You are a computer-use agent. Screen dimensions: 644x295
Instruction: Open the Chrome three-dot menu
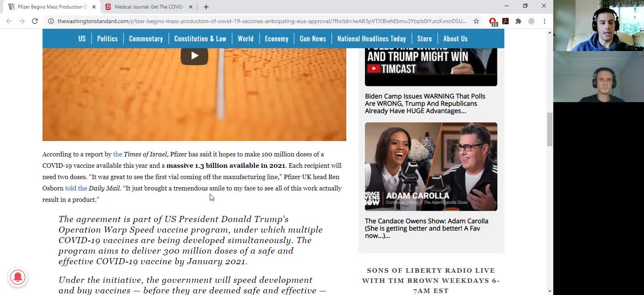(x=544, y=21)
